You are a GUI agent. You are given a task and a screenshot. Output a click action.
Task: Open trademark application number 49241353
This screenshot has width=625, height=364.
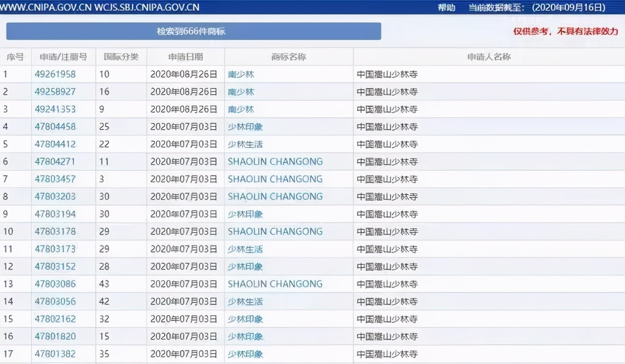pos(55,109)
